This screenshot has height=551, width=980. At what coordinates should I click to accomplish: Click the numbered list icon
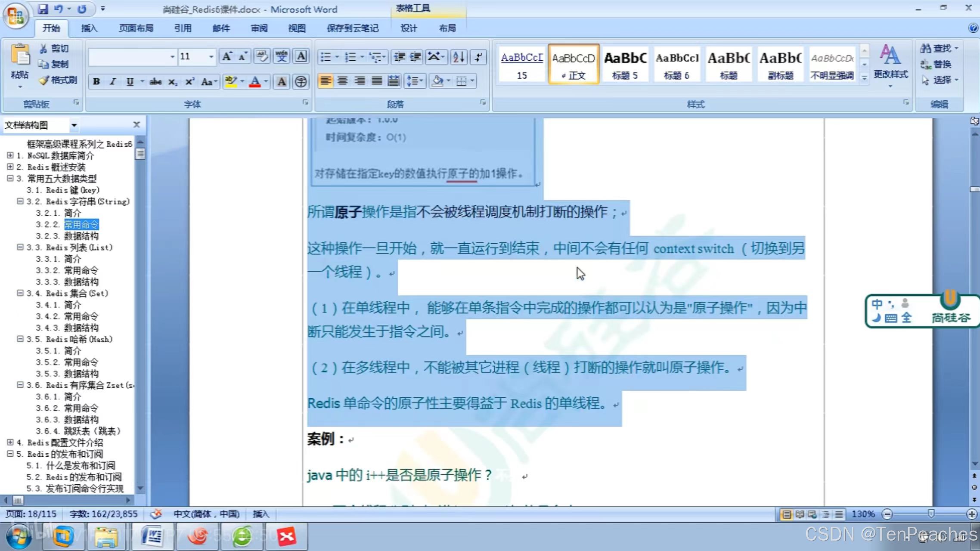(x=350, y=57)
